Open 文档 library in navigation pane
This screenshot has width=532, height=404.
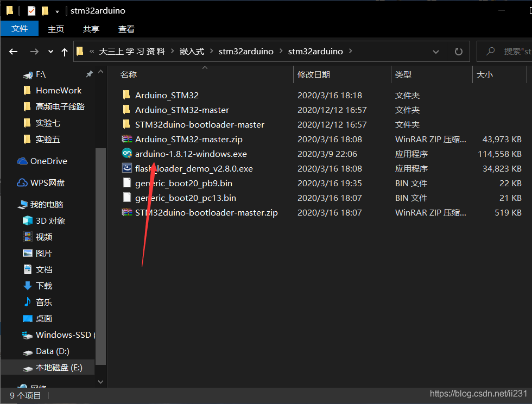click(x=44, y=269)
